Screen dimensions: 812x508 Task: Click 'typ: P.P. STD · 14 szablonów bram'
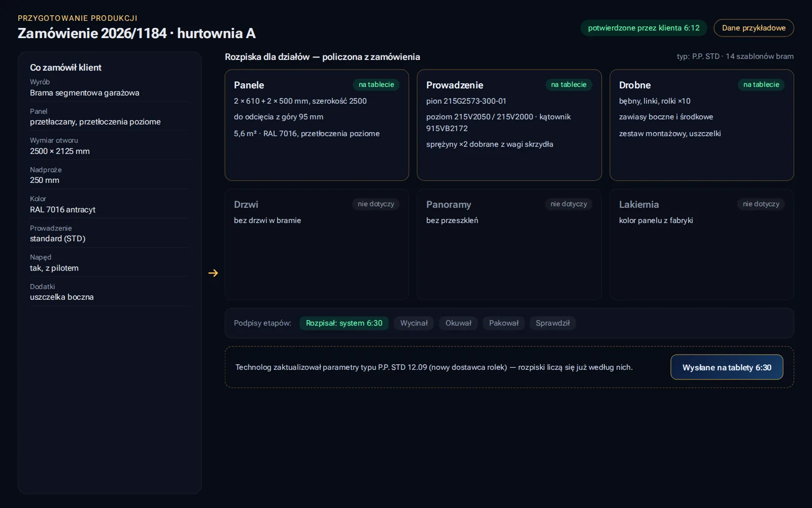pos(735,56)
